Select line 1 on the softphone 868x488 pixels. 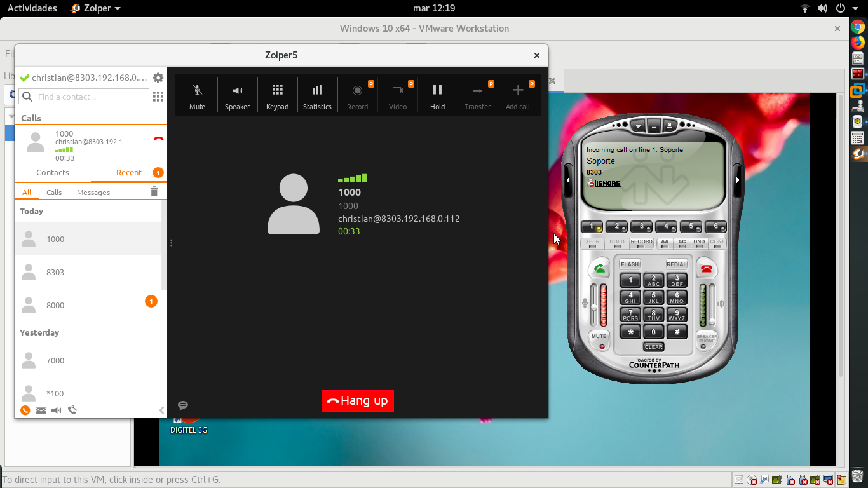pyautogui.click(x=592, y=226)
